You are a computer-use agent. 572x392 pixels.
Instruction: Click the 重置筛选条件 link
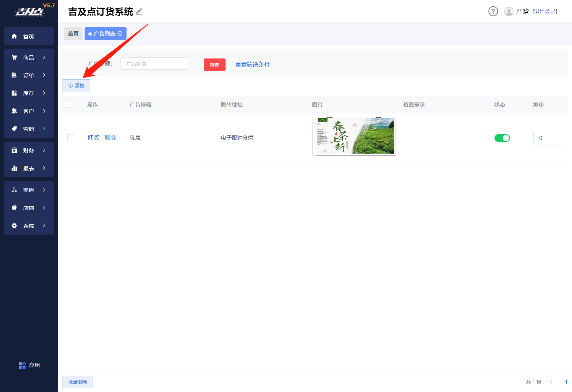click(253, 64)
